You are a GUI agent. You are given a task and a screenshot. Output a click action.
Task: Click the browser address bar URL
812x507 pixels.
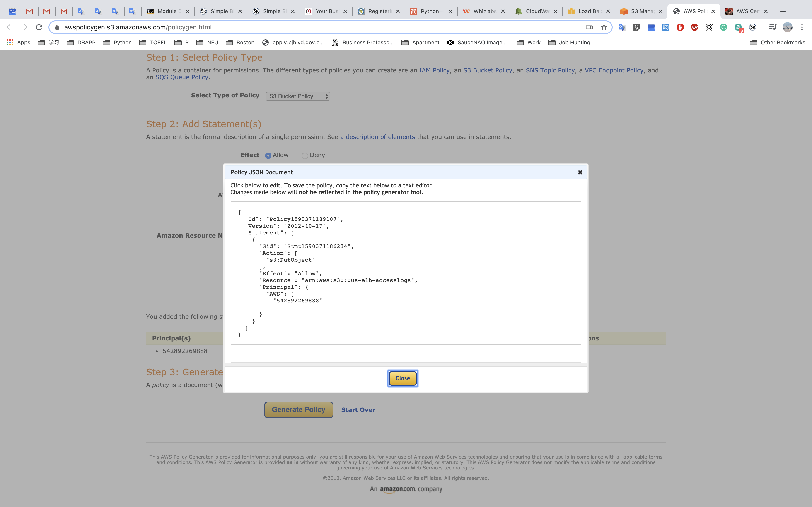pos(138,27)
